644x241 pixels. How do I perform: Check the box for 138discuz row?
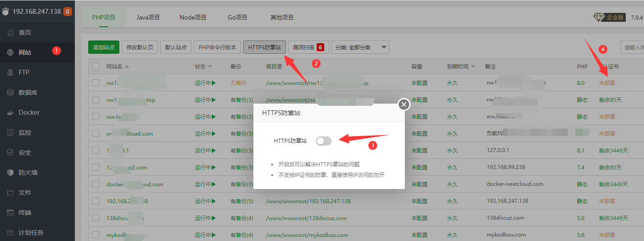click(x=96, y=218)
